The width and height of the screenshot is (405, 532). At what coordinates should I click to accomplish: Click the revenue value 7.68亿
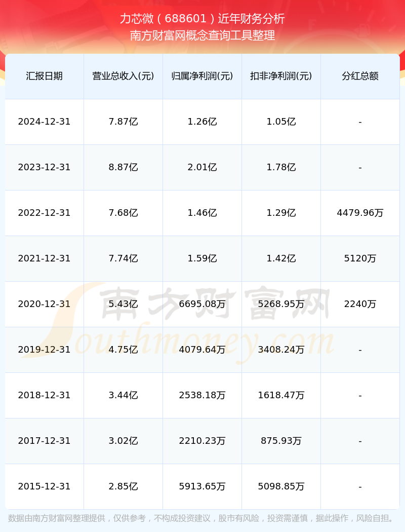click(124, 213)
